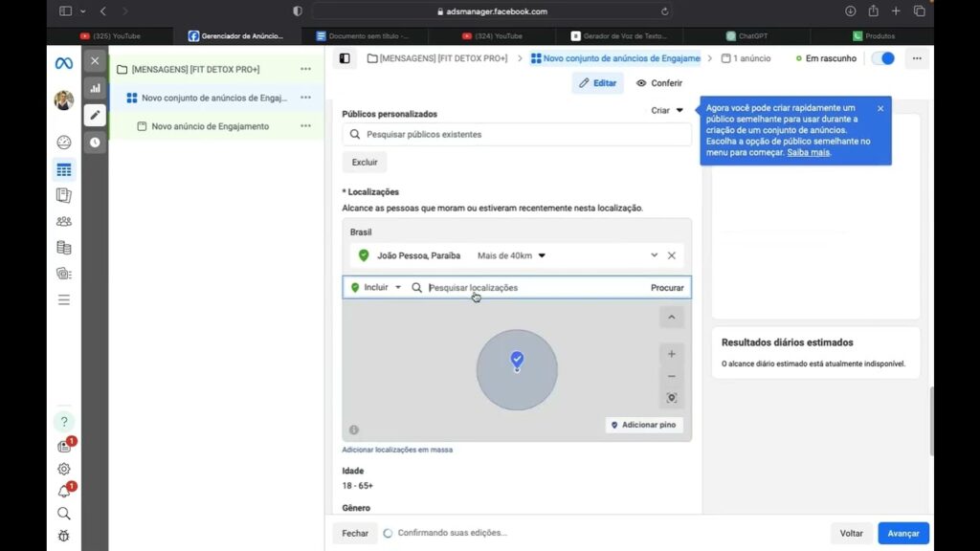Image resolution: width=980 pixels, height=551 pixels.
Task: Remove João Pessoa location with X
Action: (x=671, y=255)
